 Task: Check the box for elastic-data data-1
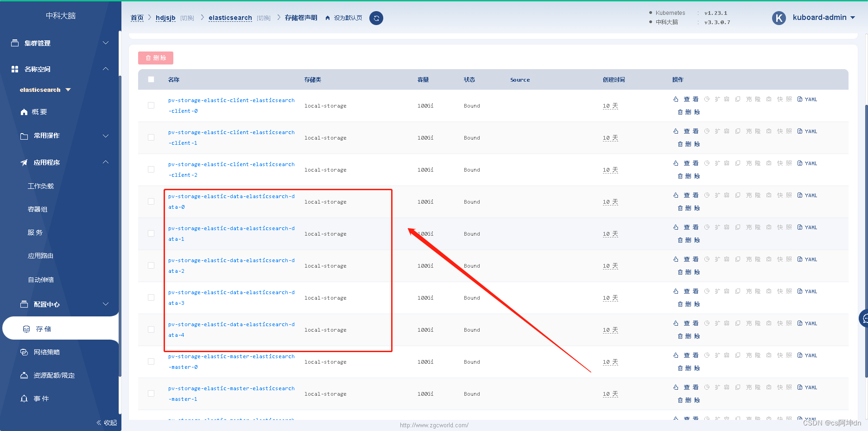pyautogui.click(x=151, y=233)
